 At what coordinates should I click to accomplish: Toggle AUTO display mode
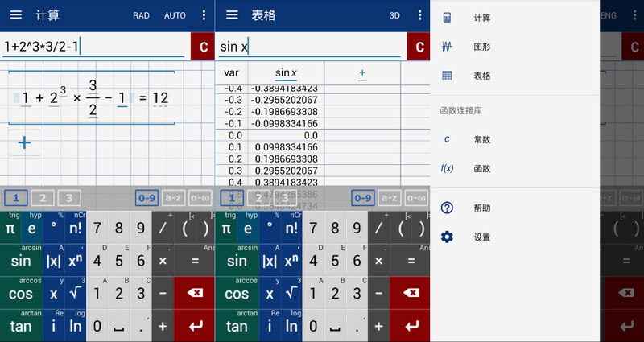(x=175, y=15)
